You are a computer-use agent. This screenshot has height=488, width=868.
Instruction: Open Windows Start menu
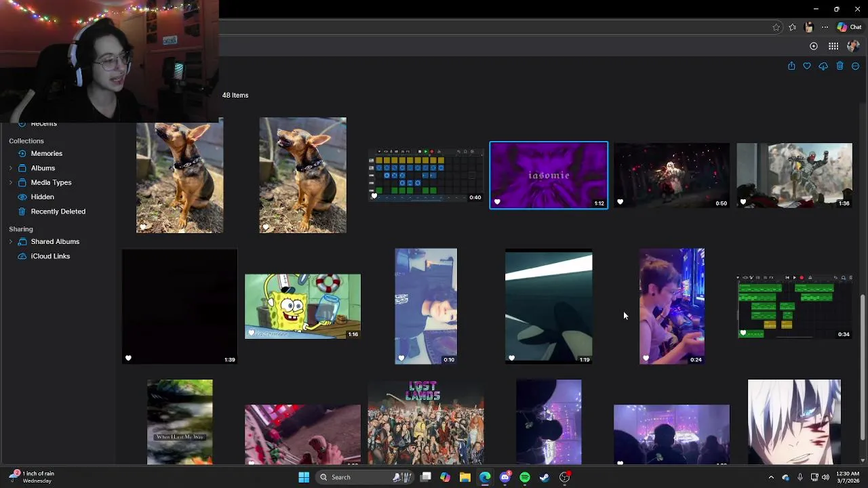304,477
